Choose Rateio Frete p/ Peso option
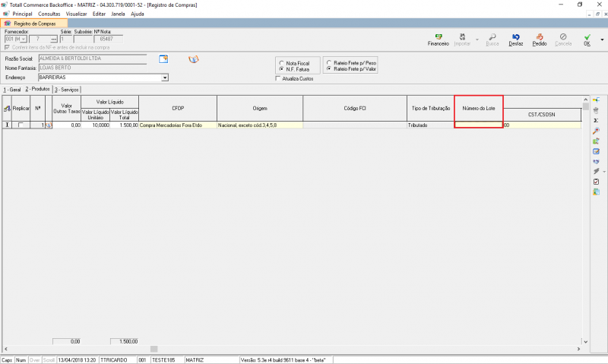Viewport: 608px width, 364px height. click(329, 62)
